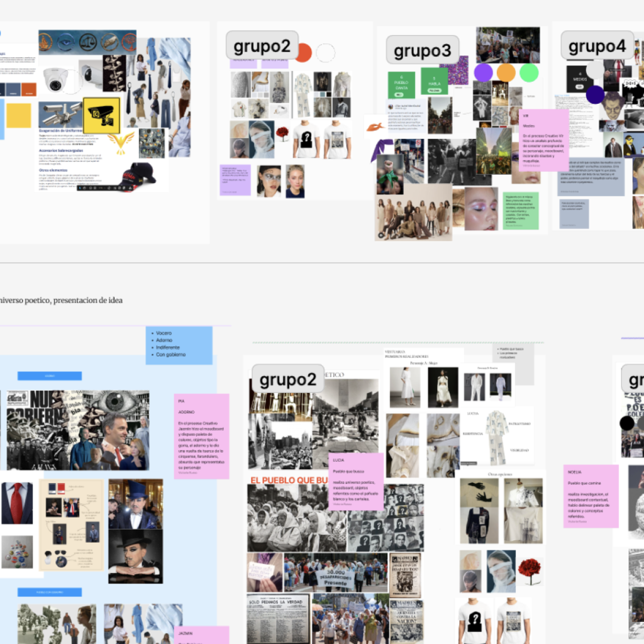This screenshot has height=644, width=644.
Task: Open the green PUEBLO CANTA card
Action: click(401, 85)
